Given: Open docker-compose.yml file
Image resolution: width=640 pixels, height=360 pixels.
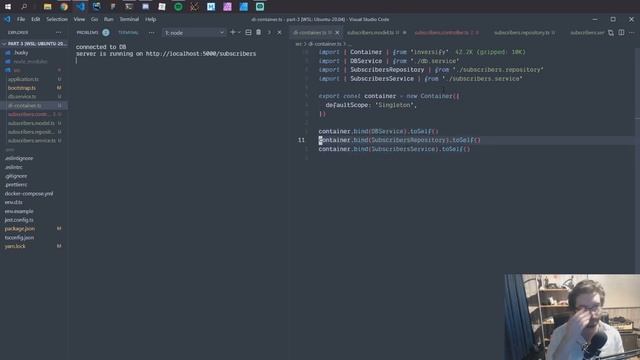Looking at the screenshot, I should click(x=29, y=193).
